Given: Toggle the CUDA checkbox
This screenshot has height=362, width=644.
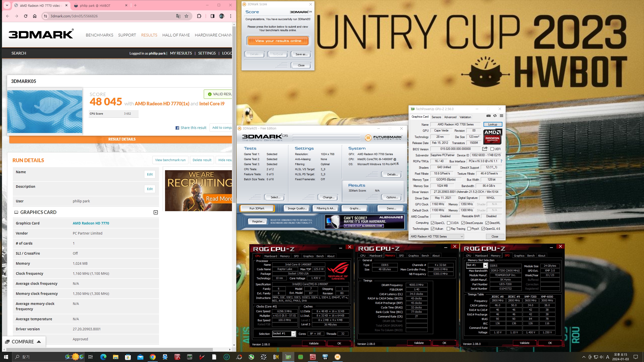Looking at the screenshot, I should (449, 223).
